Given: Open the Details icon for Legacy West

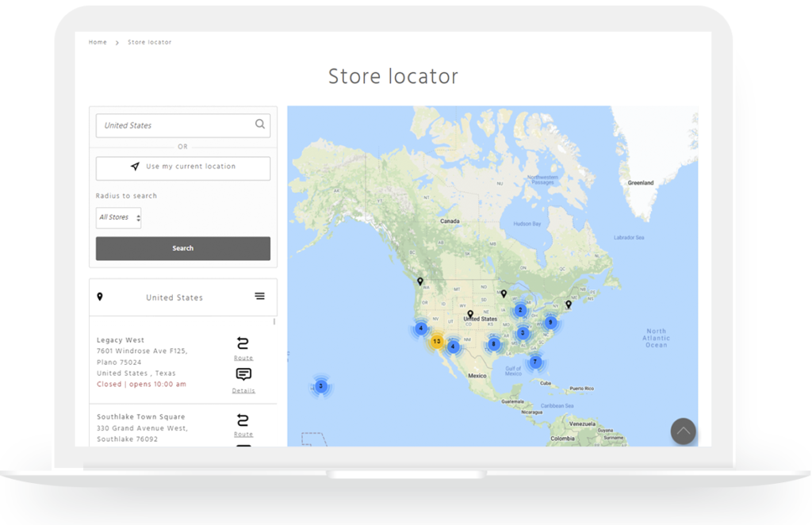Looking at the screenshot, I should (243, 375).
